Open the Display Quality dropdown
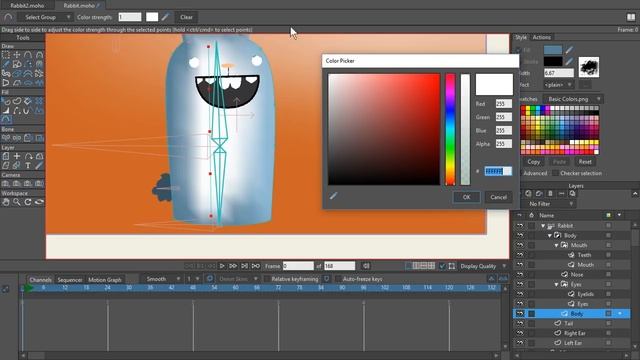 pyautogui.click(x=483, y=266)
